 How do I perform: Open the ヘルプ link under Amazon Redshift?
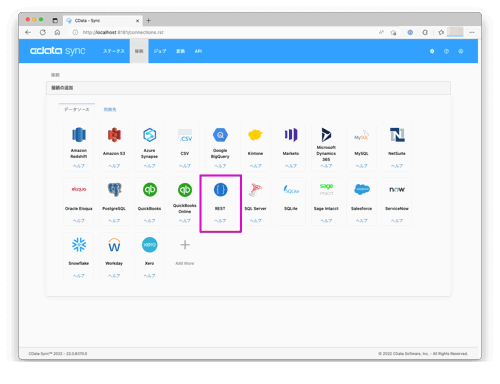[x=79, y=166]
